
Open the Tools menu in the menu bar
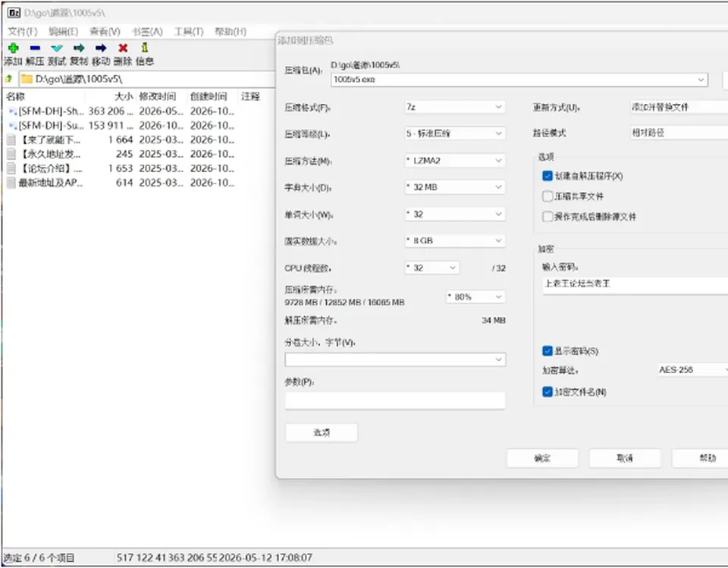(x=189, y=32)
